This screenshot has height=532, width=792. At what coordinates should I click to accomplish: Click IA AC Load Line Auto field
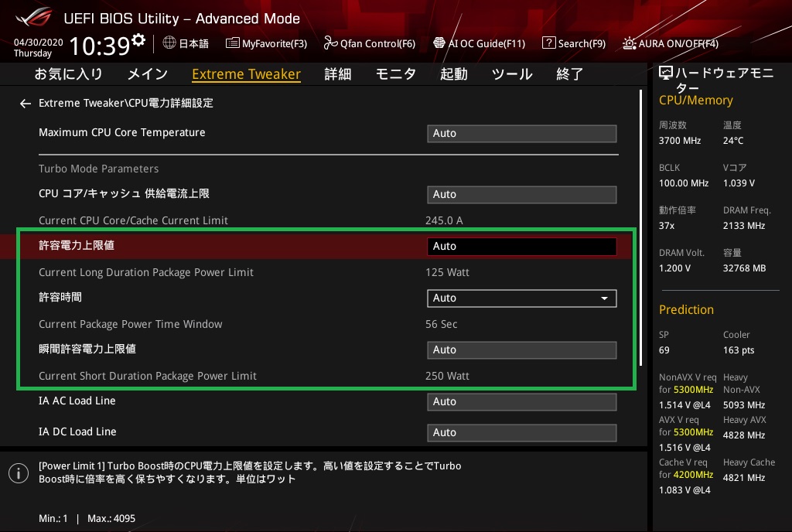(522, 402)
